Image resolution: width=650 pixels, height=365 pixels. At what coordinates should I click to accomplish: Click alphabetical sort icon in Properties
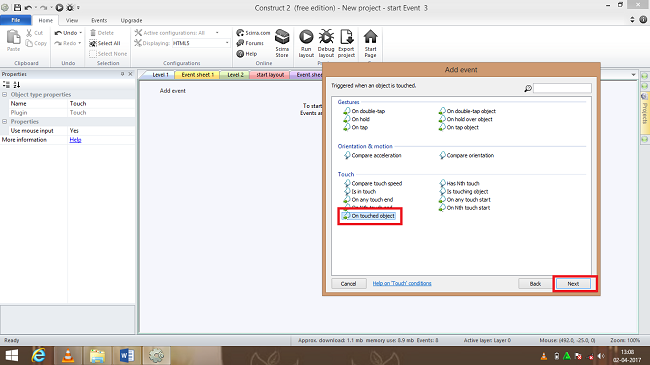[17, 85]
